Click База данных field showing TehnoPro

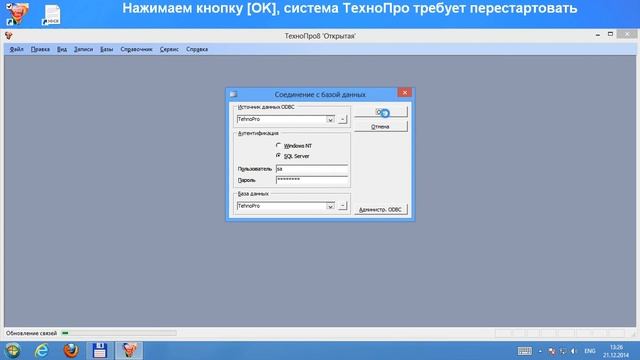(x=282, y=206)
